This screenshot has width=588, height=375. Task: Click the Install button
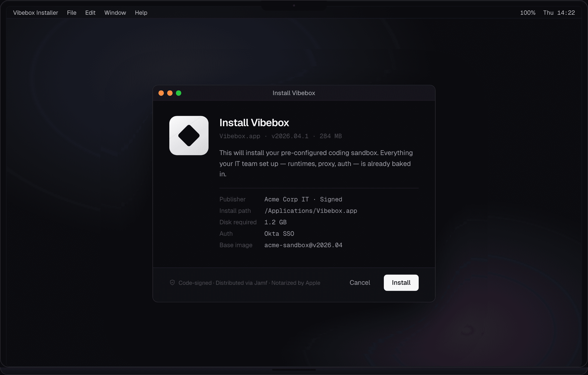[401, 283]
